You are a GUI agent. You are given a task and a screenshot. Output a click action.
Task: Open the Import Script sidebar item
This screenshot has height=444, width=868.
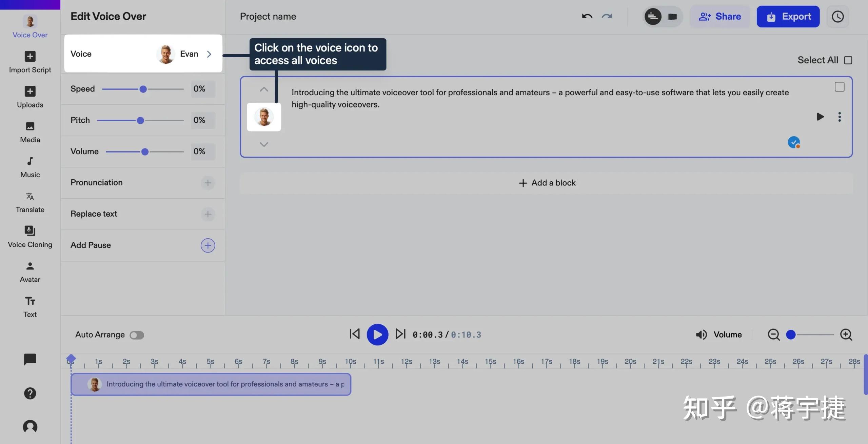(30, 62)
